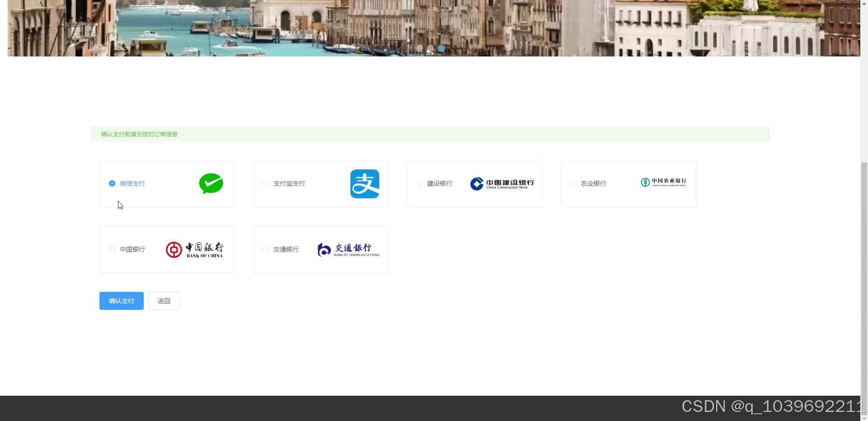Click the 农业银行 label text

(x=594, y=183)
